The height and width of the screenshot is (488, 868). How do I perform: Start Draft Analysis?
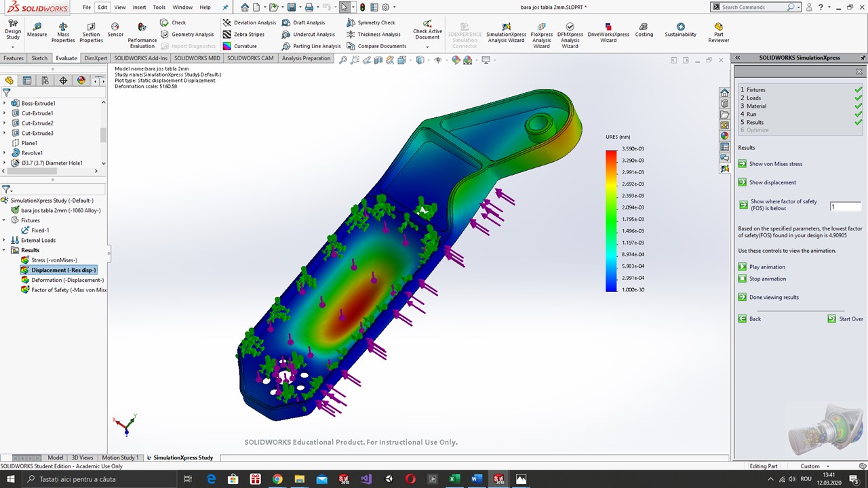[304, 22]
